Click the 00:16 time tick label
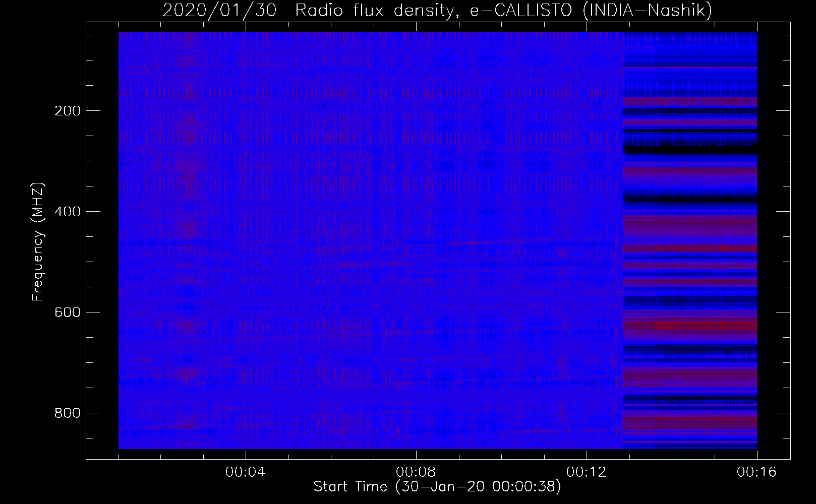Image resolution: width=816 pixels, height=504 pixels. coord(757,472)
